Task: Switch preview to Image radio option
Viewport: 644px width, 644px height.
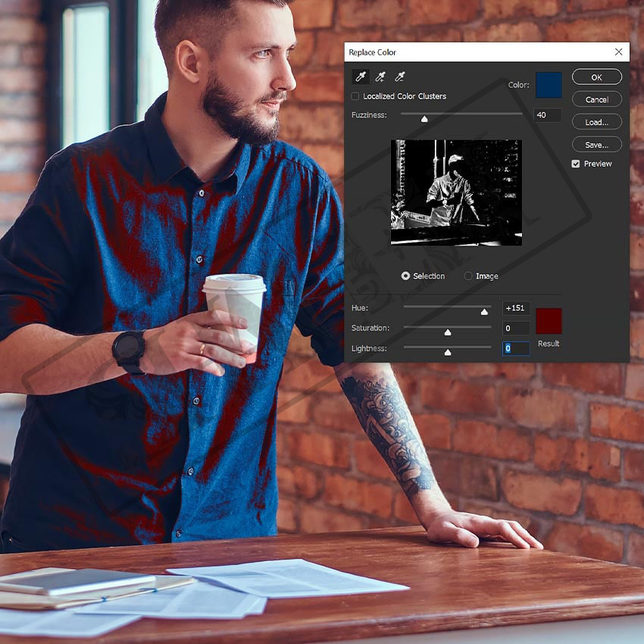Action: pos(468,276)
